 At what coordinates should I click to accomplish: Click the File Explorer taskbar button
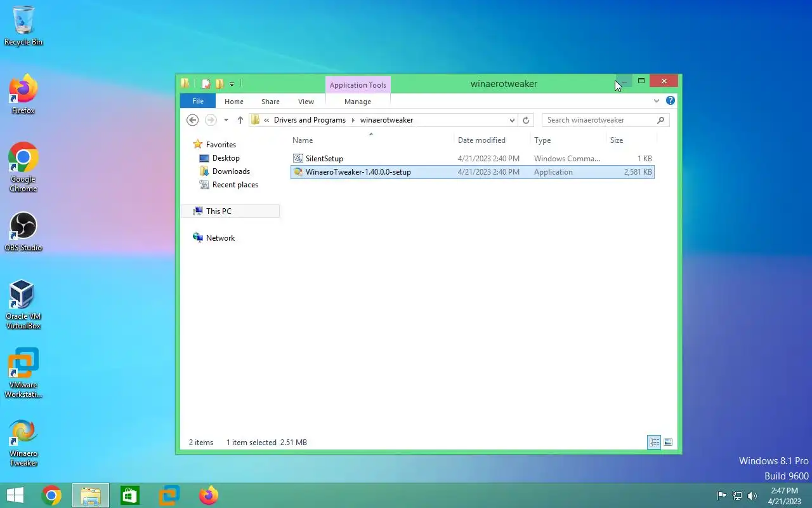pos(91,495)
